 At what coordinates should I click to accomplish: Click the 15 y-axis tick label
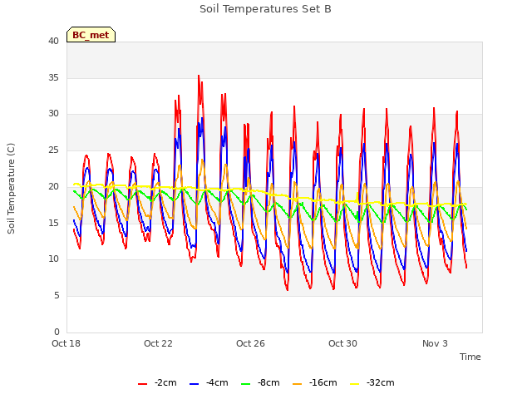coord(53,223)
